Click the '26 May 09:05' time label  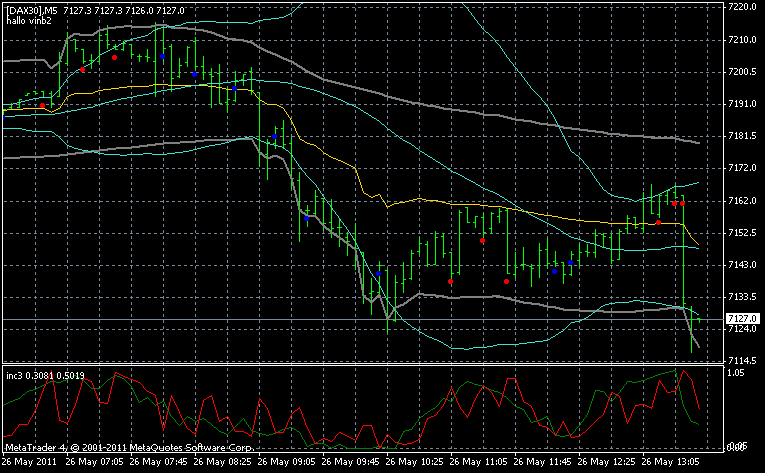[x=287, y=461]
